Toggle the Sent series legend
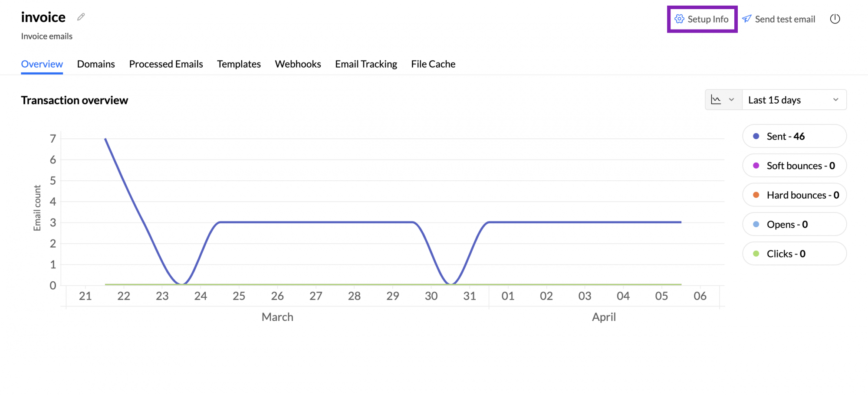The height and width of the screenshot is (395, 868). point(794,137)
